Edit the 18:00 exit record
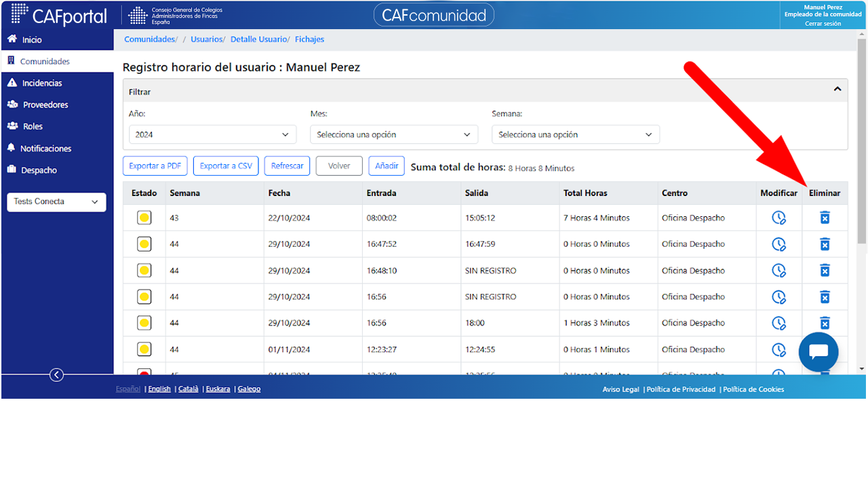 coord(779,323)
